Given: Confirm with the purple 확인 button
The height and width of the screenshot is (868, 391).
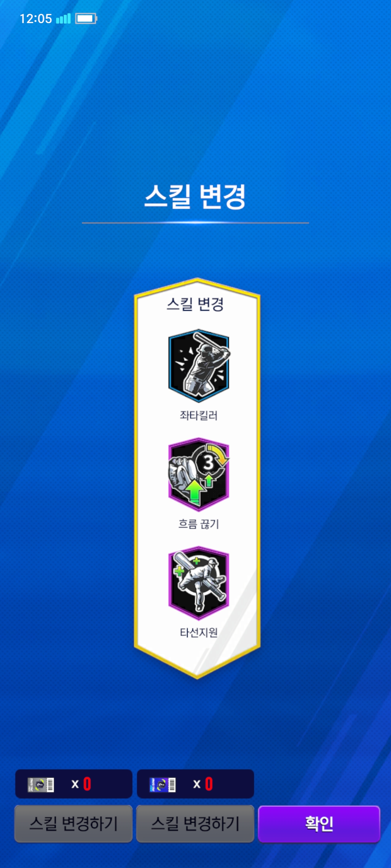Looking at the screenshot, I should pos(319,824).
